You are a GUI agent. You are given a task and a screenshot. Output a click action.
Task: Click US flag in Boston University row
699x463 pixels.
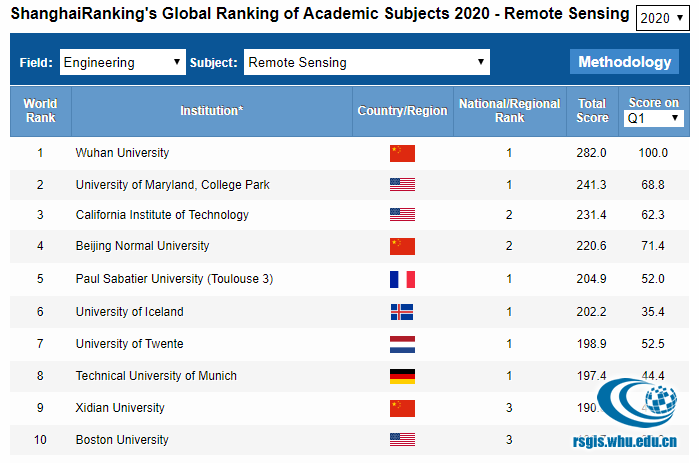(402, 440)
